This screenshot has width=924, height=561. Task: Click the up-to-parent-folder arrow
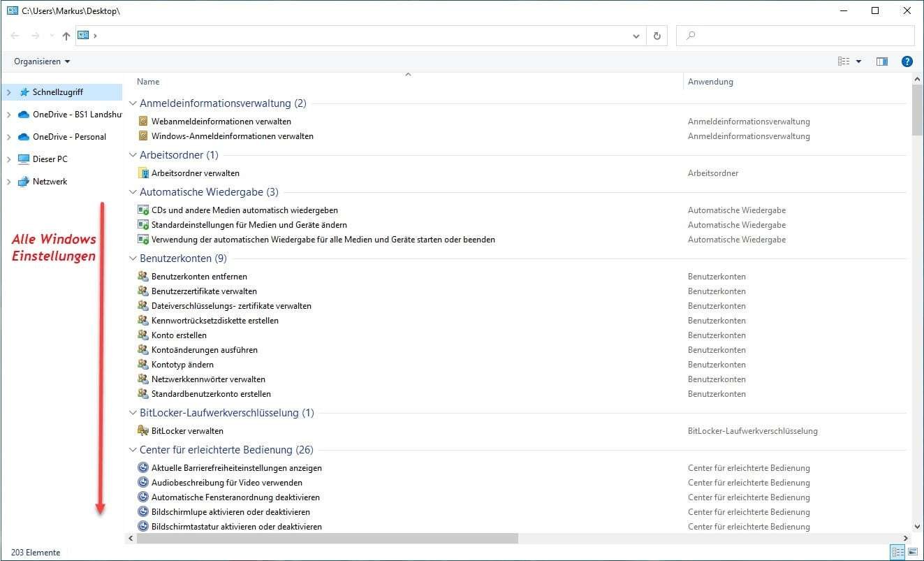pos(66,35)
